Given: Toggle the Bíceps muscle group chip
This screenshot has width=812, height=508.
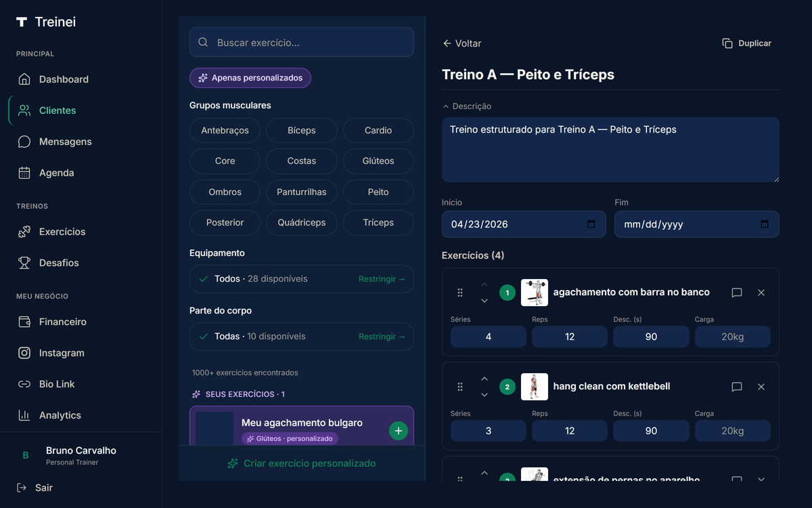Looking at the screenshot, I should coord(302,130).
